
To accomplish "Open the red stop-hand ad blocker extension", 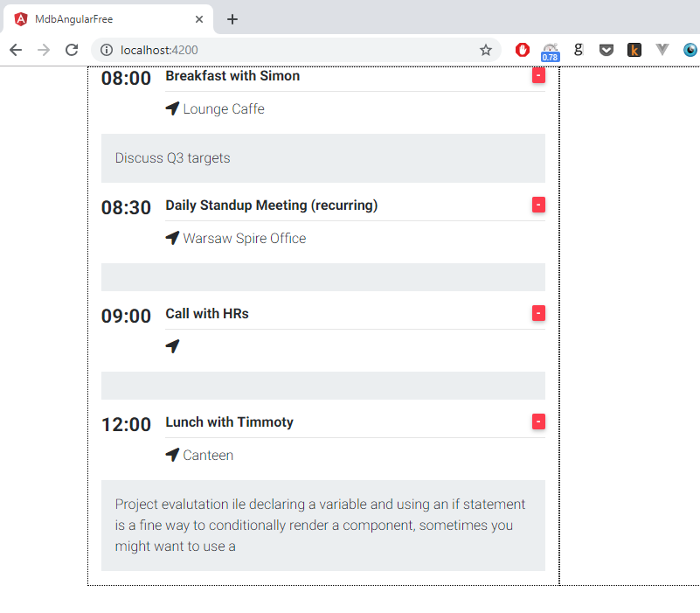I will click(523, 50).
